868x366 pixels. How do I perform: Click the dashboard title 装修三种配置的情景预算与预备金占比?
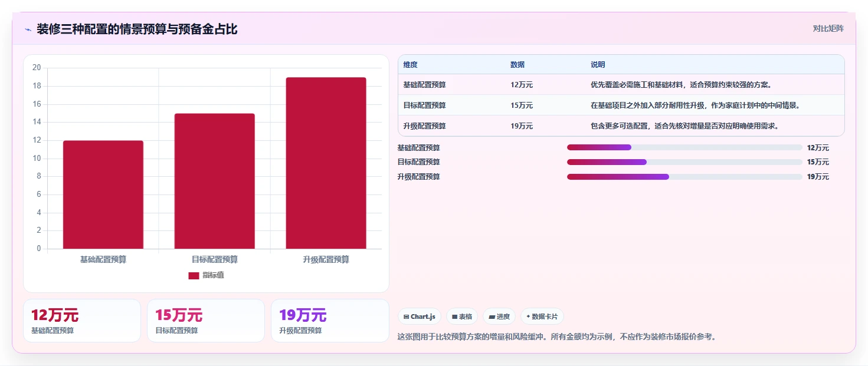click(137, 29)
